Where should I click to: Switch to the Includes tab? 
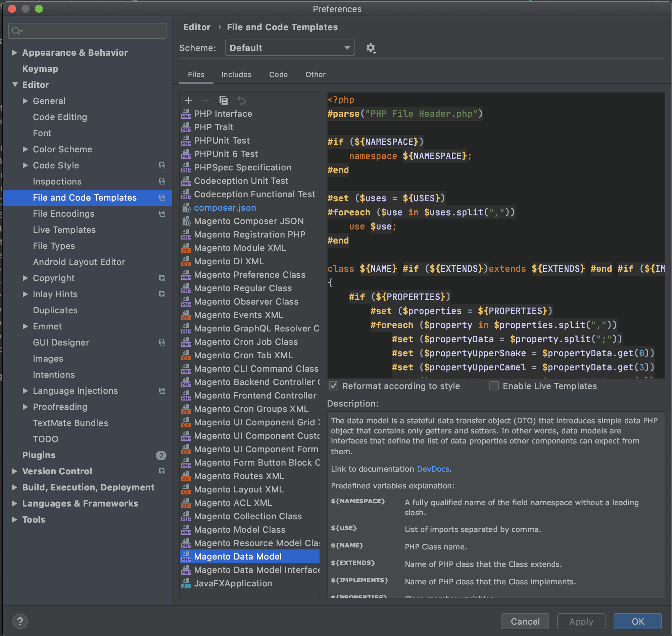(236, 74)
